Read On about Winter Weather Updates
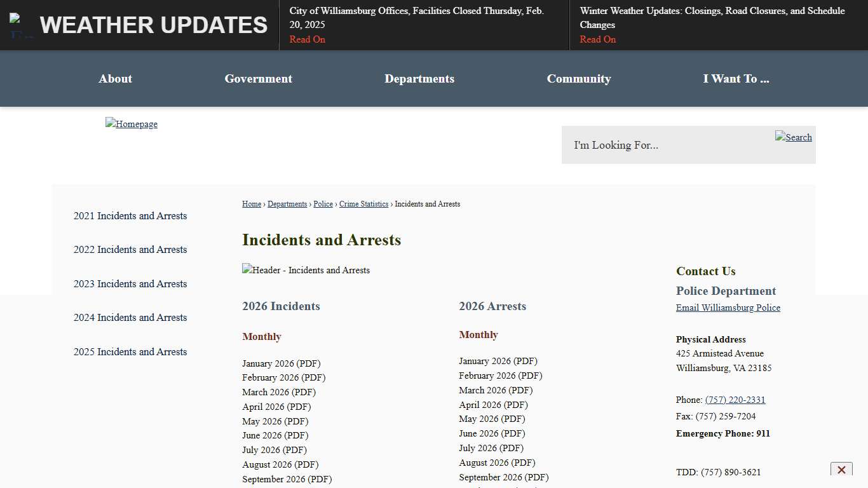This screenshot has width=868, height=488. coord(597,39)
